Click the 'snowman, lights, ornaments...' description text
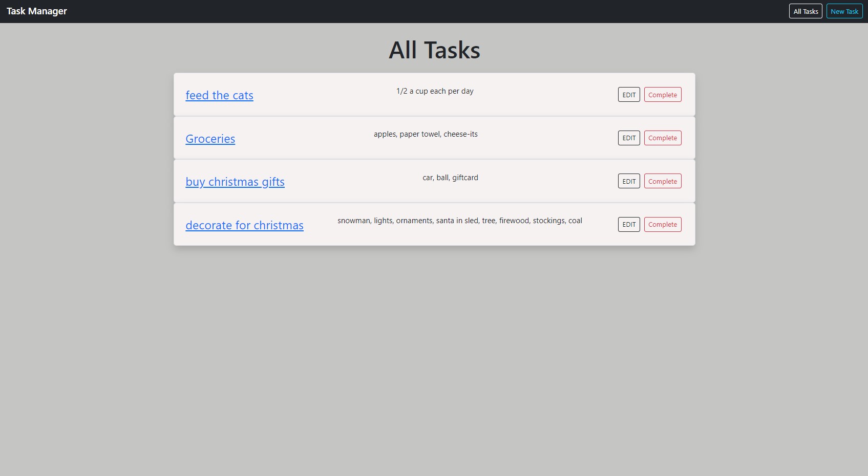Image resolution: width=868 pixels, height=476 pixels. [x=460, y=221]
